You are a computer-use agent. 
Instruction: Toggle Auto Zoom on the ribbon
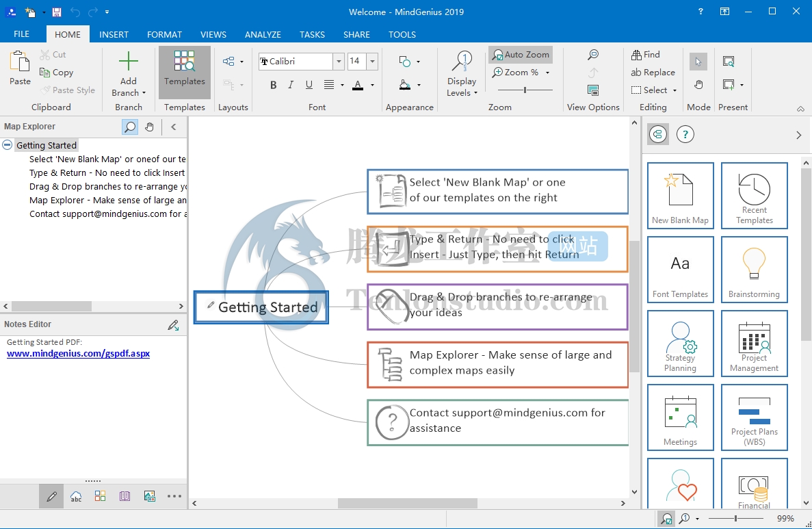point(521,54)
